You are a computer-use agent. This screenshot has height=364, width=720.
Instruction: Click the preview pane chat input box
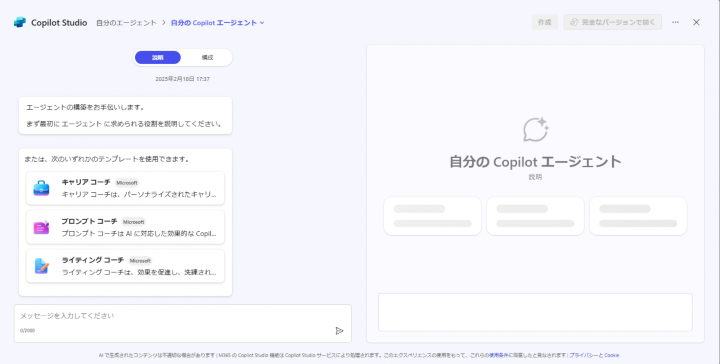pyautogui.click(x=535, y=312)
